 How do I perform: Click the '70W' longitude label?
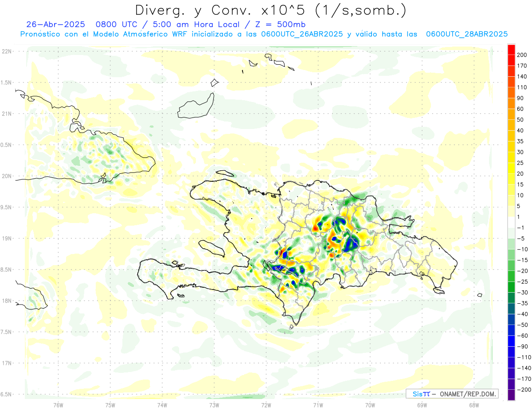[x=370, y=405]
